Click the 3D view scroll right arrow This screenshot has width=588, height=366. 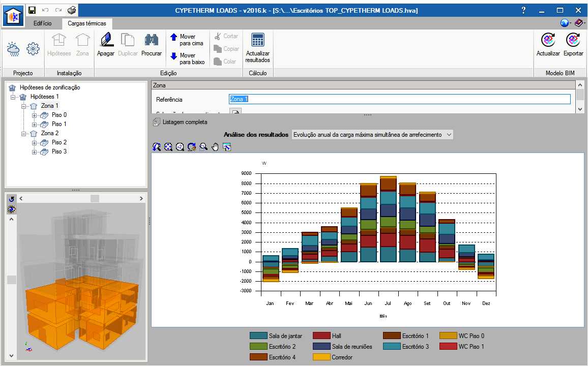141,199
